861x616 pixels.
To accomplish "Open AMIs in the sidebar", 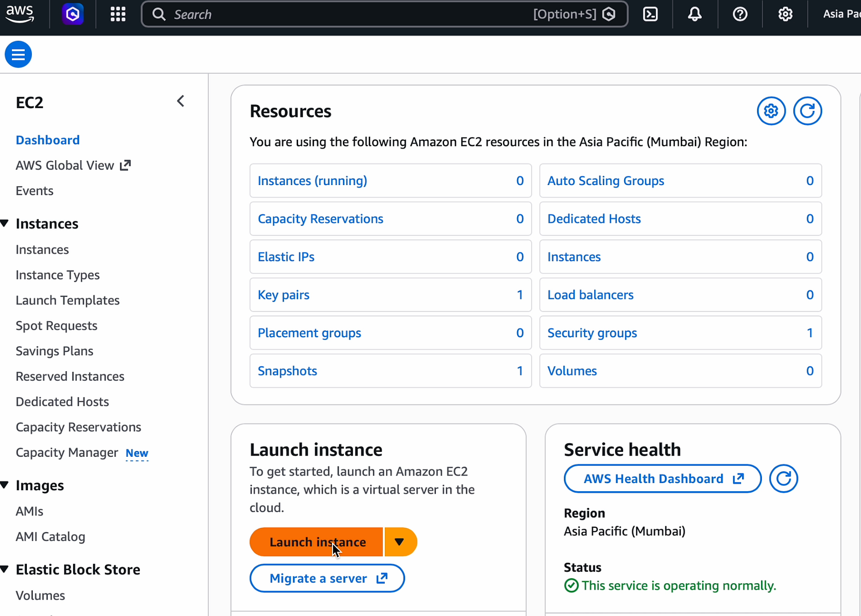I will pos(29,511).
